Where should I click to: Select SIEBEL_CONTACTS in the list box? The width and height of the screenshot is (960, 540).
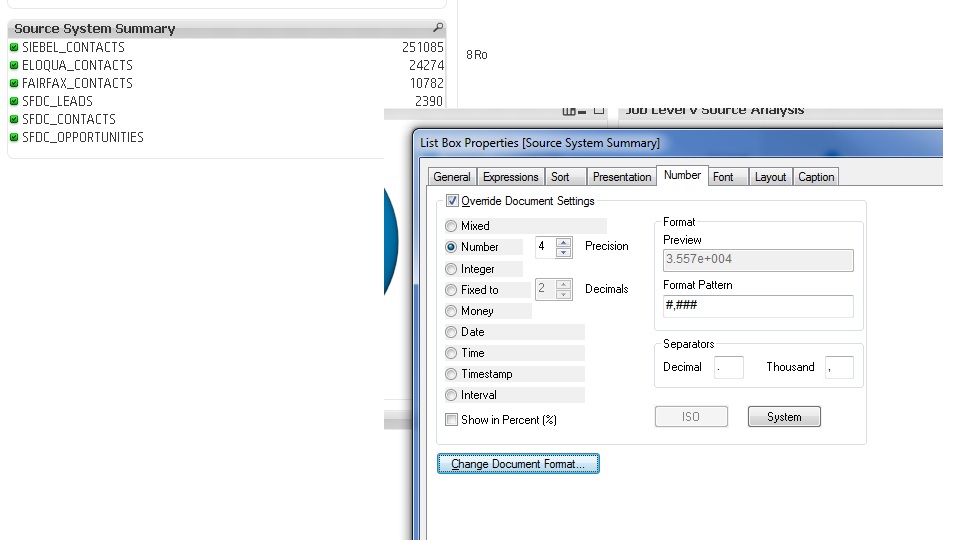coord(73,47)
